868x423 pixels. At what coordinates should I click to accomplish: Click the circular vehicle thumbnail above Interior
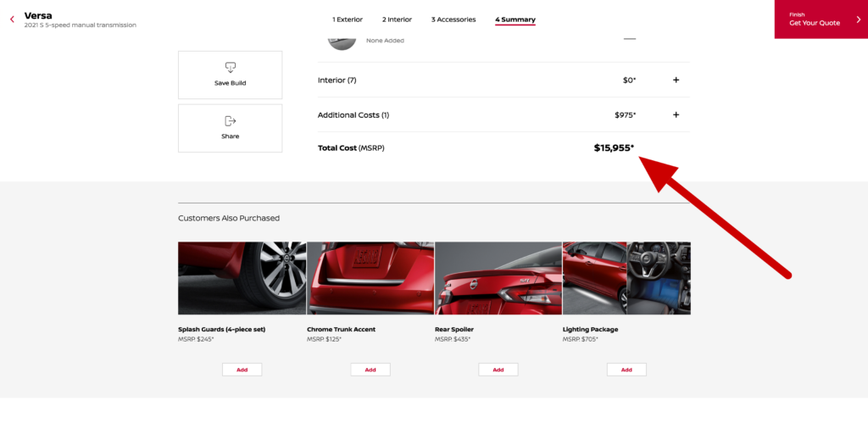pyautogui.click(x=342, y=42)
